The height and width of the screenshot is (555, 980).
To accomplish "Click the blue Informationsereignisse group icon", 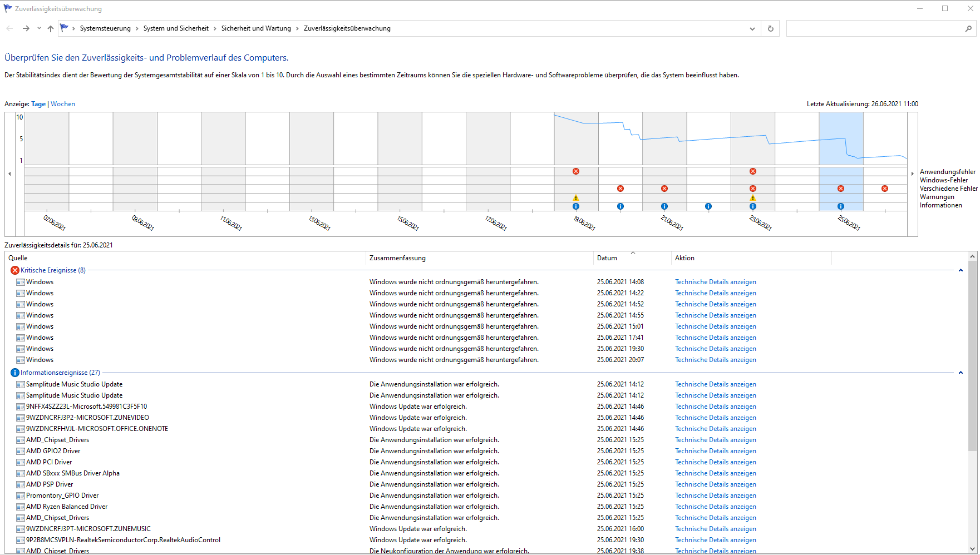I will 15,373.
